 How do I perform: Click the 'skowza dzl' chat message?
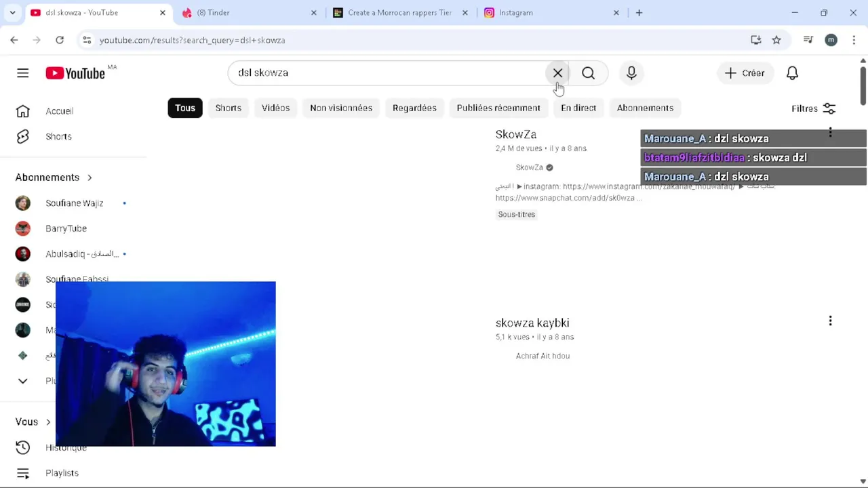pyautogui.click(x=753, y=158)
